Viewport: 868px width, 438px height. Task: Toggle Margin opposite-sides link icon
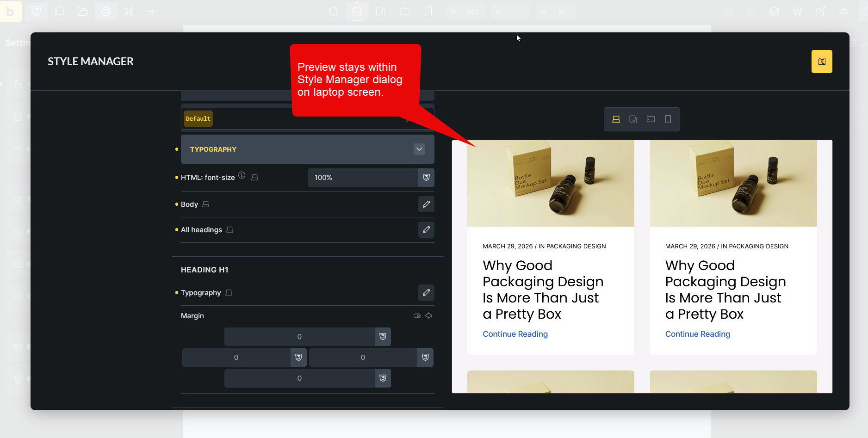(429, 316)
